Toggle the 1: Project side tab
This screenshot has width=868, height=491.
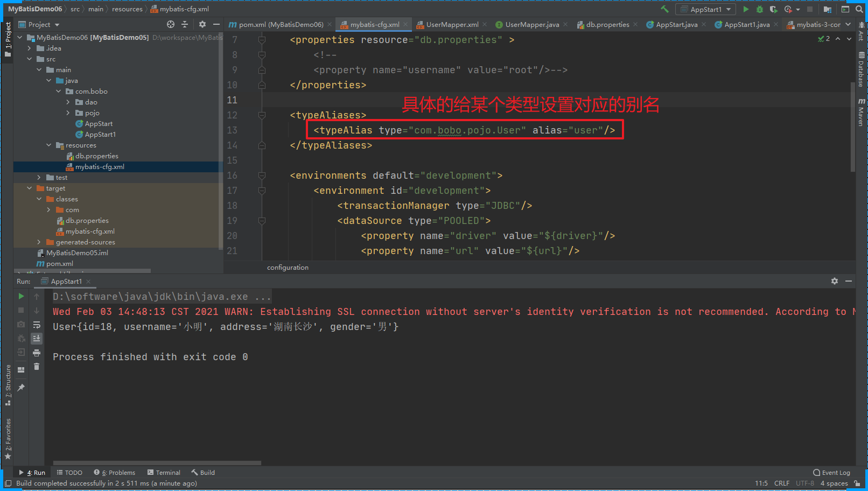pos(8,39)
